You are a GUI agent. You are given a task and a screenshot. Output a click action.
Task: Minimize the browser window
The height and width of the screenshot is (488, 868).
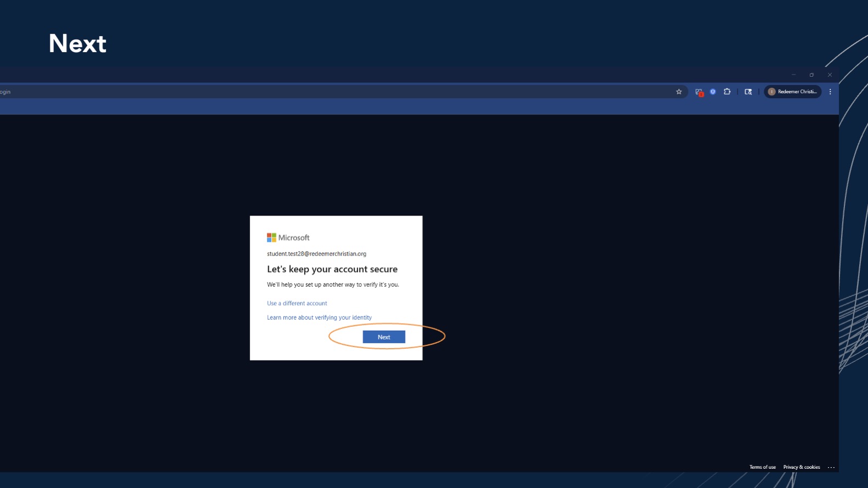pos(793,75)
